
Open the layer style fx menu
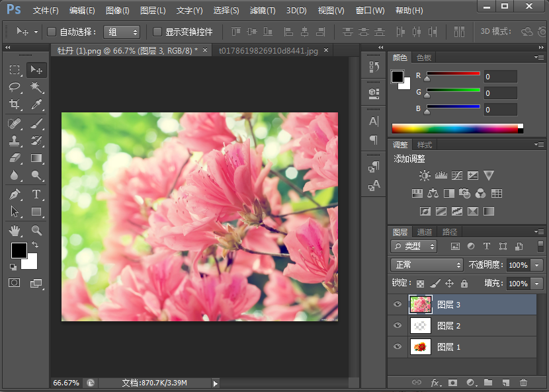click(435, 382)
